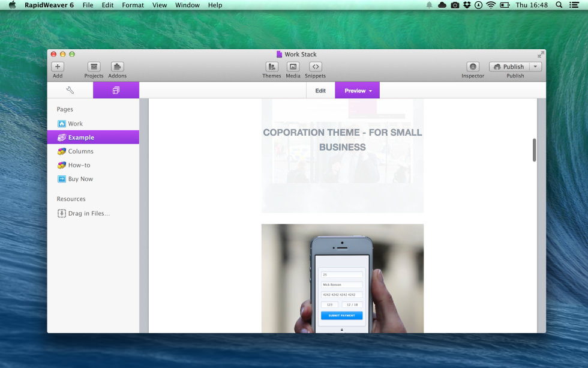
Task: Click the Wi-Fi status icon
Action: click(x=491, y=5)
